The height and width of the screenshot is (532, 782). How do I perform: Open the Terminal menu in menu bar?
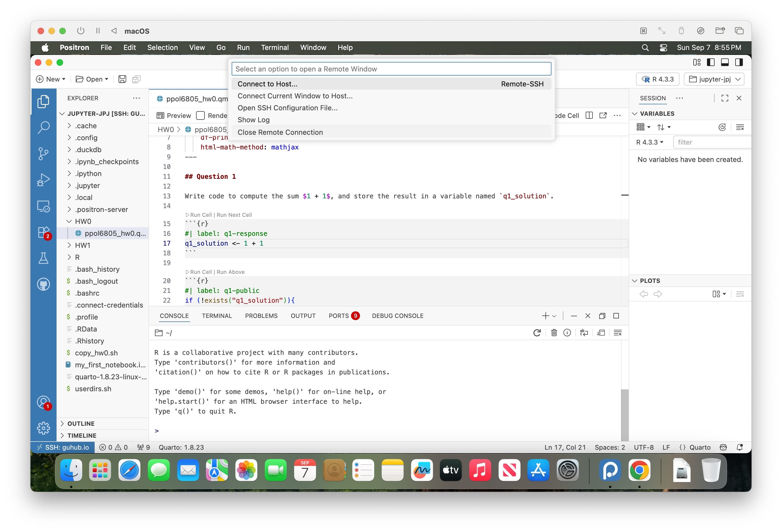click(x=275, y=48)
